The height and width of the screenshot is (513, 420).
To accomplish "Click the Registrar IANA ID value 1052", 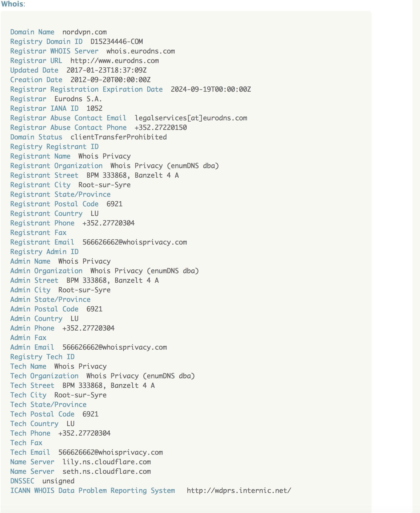I will click(x=94, y=109).
